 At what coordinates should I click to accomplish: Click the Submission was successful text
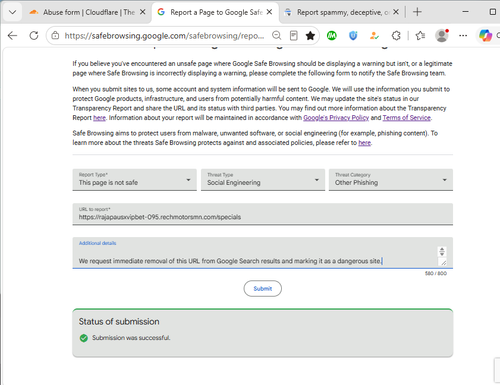tap(131, 338)
